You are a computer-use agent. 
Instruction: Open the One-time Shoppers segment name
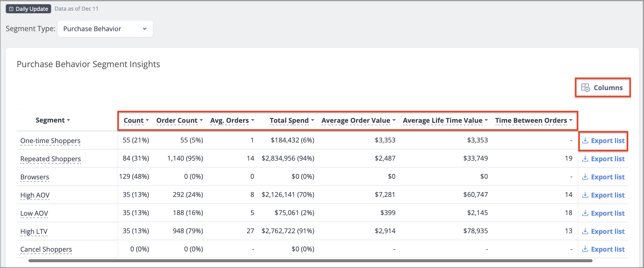50,141
